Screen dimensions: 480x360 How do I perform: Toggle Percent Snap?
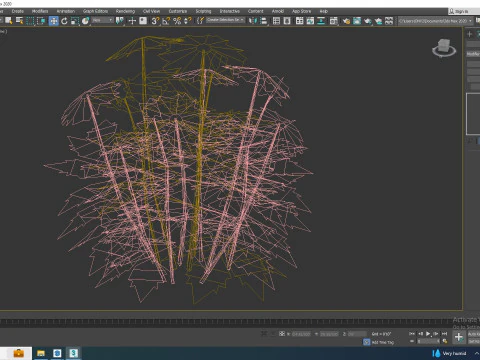[177, 21]
